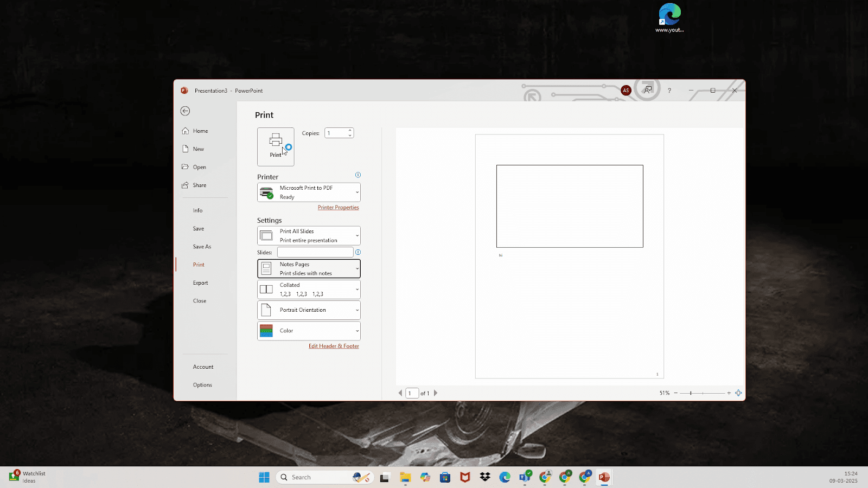
Task: Expand the Print All Slides dropdown
Action: click(x=309, y=236)
